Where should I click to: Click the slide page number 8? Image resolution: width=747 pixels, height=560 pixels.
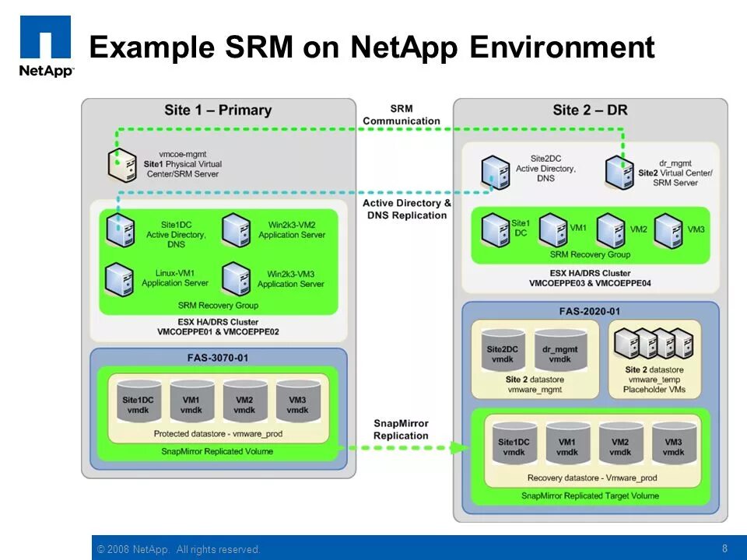(725, 548)
